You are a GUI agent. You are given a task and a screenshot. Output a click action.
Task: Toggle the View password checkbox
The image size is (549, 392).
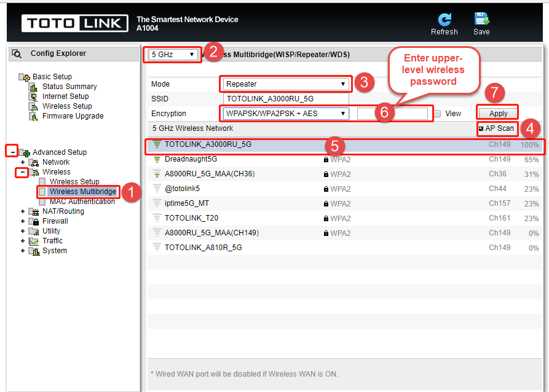pyautogui.click(x=437, y=114)
